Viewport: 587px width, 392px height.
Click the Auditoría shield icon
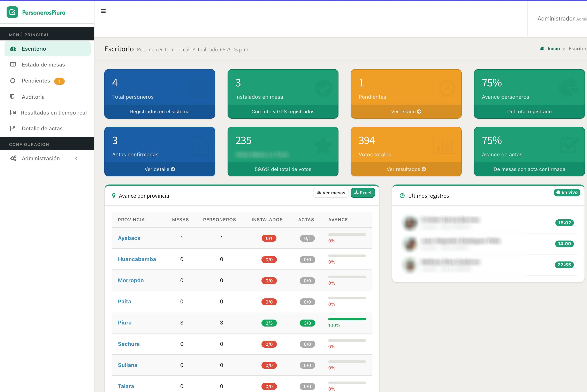click(x=12, y=96)
